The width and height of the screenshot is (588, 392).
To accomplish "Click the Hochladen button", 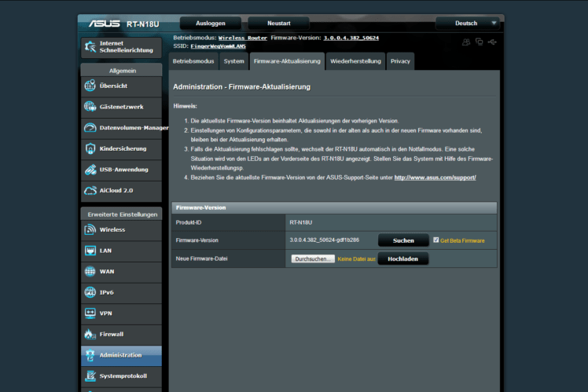I will point(402,259).
